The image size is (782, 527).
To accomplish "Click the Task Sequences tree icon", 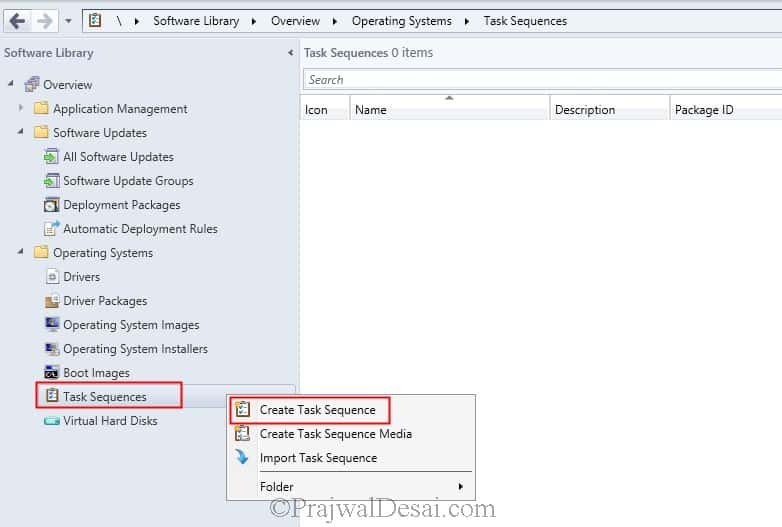I will 52,396.
